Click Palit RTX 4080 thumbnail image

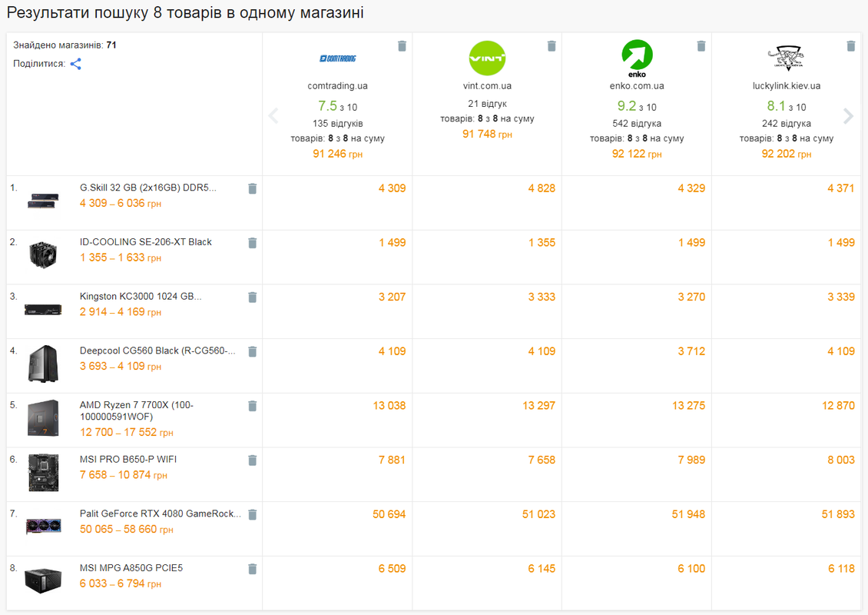click(43, 527)
